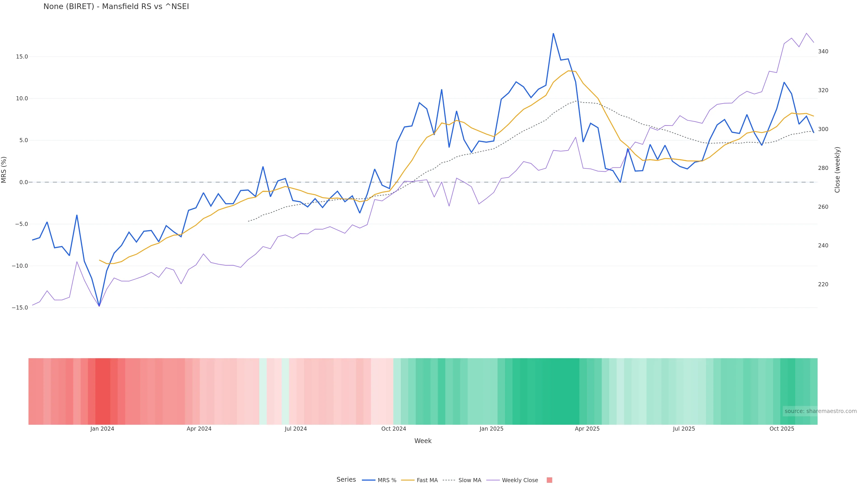Click the lowest point of blue MRS line
The width and height of the screenshot is (868, 488).
tap(99, 306)
